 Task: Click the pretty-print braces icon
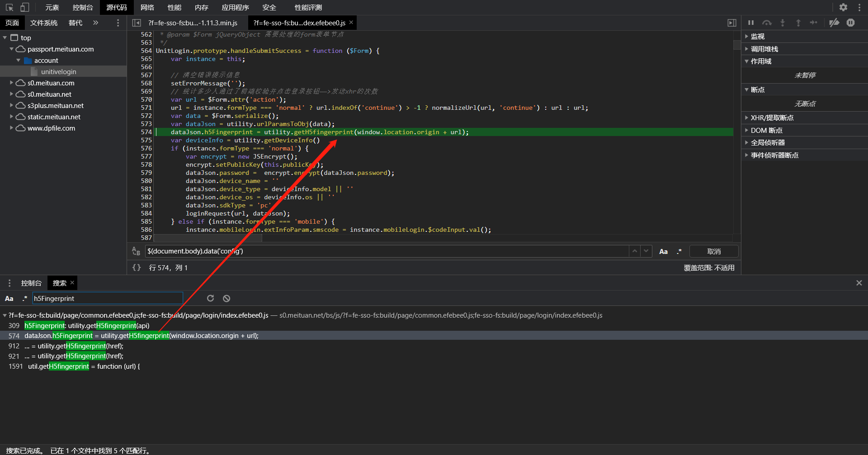click(137, 267)
